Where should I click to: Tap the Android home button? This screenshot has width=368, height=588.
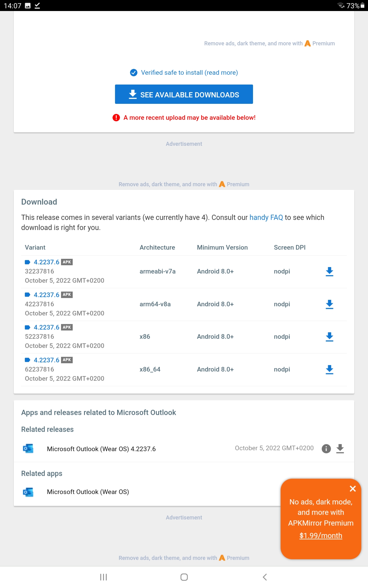click(x=184, y=577)
